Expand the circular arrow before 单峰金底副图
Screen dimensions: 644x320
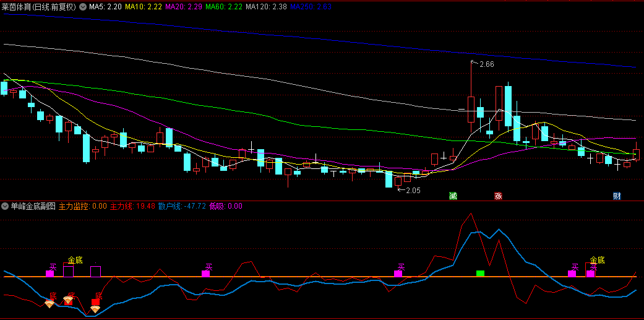click(6, 206)
